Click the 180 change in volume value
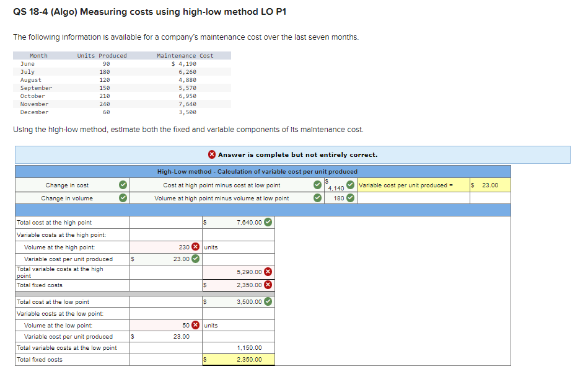The height and width of the screenshot is (392, 588). (x=339, y=198)
